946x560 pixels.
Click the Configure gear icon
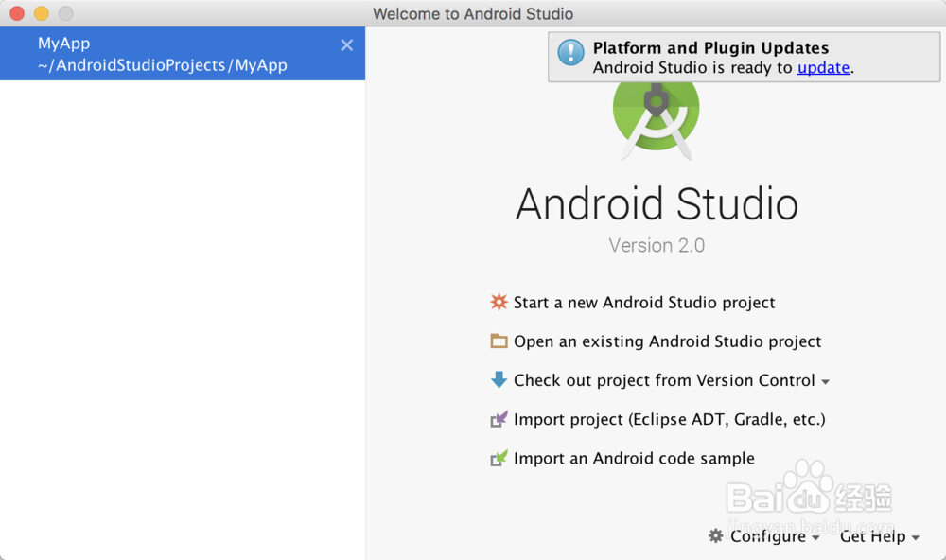coord(714,535)
